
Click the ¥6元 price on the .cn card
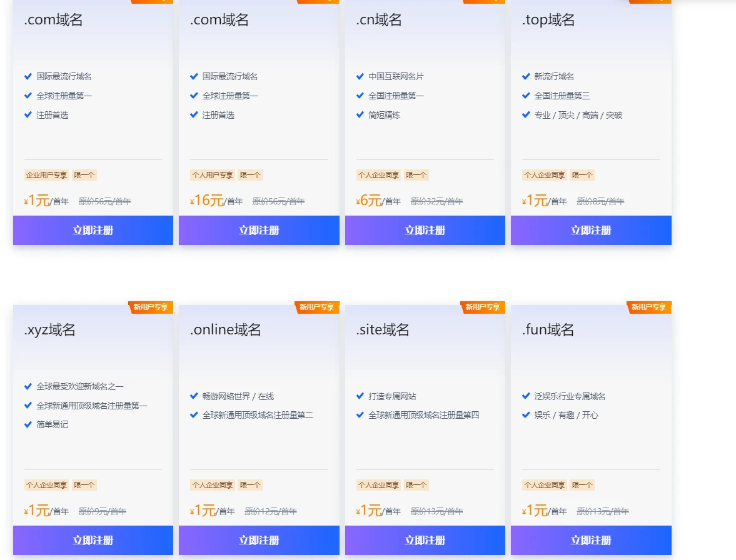pyautogui.click(x=369, y=201)
